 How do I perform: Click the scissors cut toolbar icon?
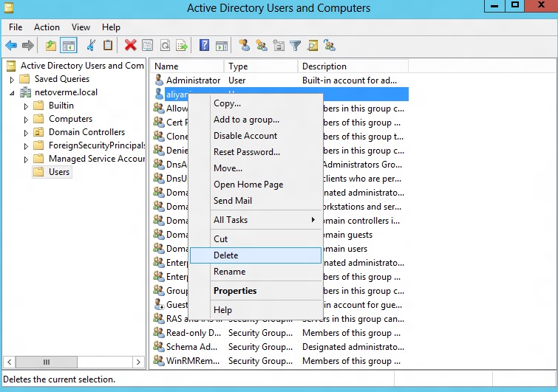[91, 46]
